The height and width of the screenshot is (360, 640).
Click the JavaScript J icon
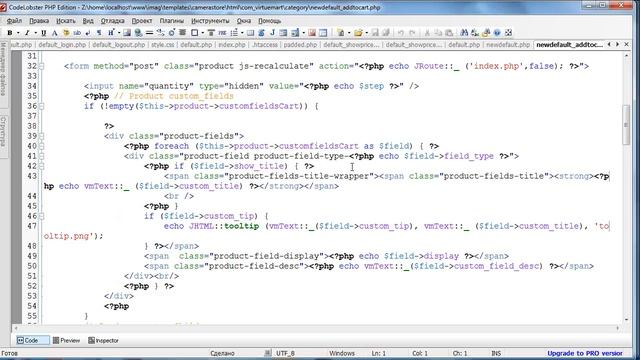click(272, 33)
